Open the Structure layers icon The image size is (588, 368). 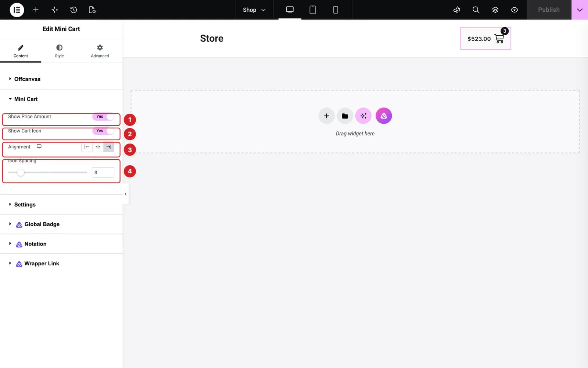tap(495, 10)
